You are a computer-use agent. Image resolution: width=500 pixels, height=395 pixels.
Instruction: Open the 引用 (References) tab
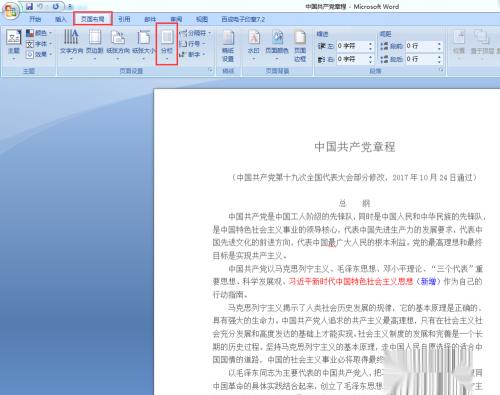click(x=124, y=19)
